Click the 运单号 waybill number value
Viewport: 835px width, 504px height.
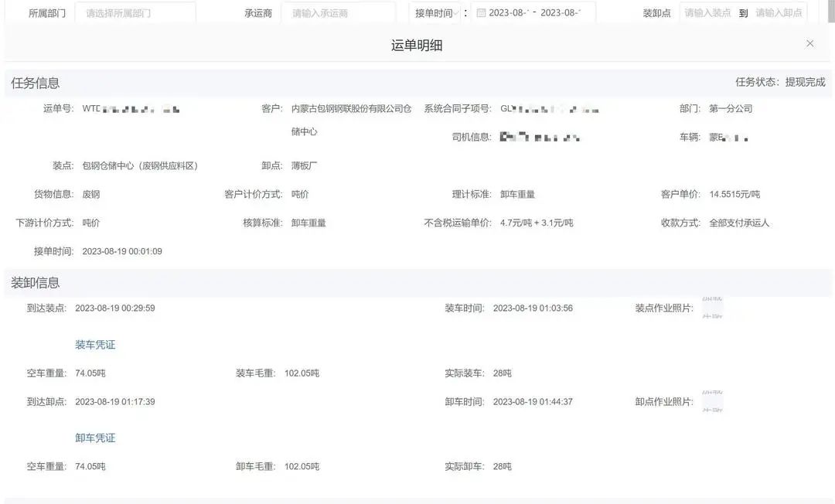click(131, 108)
